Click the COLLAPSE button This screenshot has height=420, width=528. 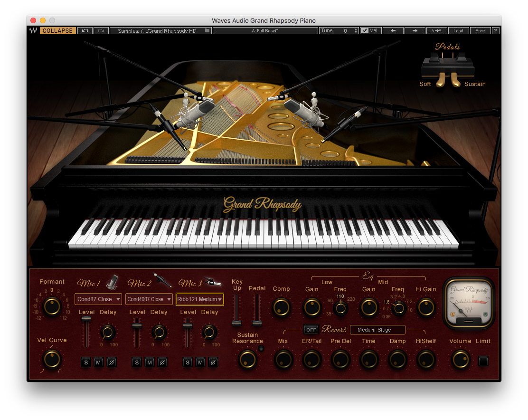click(x=57, y=31)
